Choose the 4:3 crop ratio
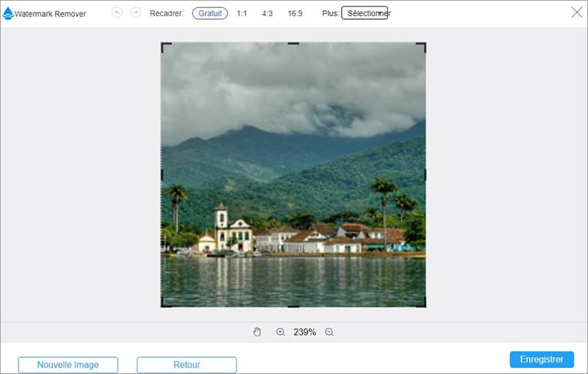The image size is (588, 374). [x=268, y=13]
